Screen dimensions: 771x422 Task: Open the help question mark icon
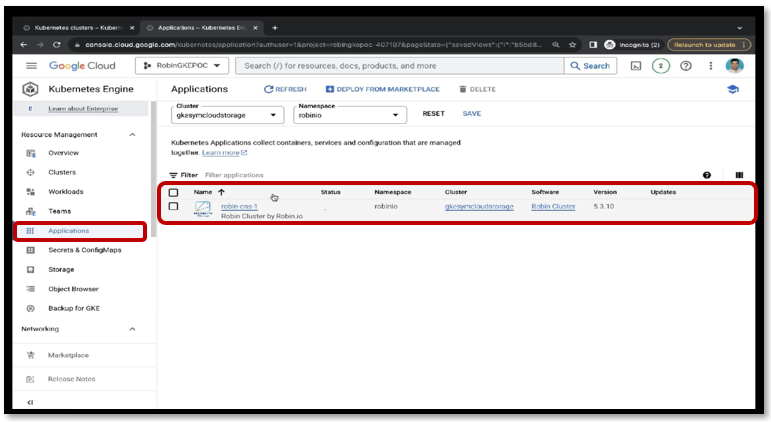685,65
